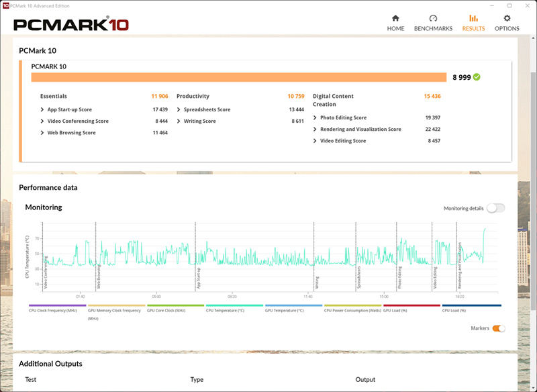Click the Productivity score 10 759
The image size is (537, 392).
296,96
